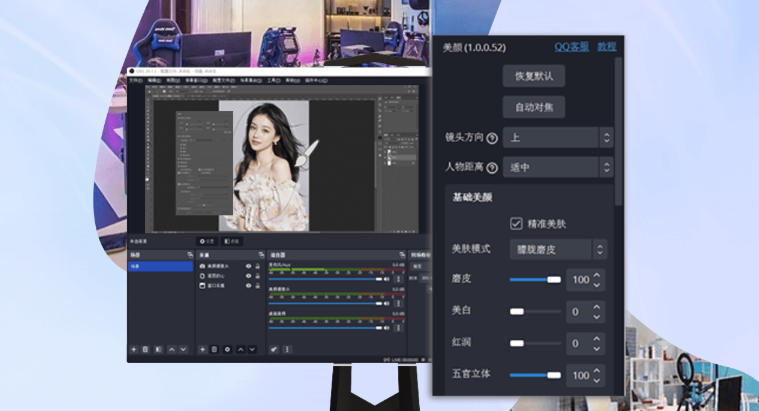Select the 窗口采集 window capture source
Image resolution: width=759 pixels, height=411 pixels.
(230, 286)
